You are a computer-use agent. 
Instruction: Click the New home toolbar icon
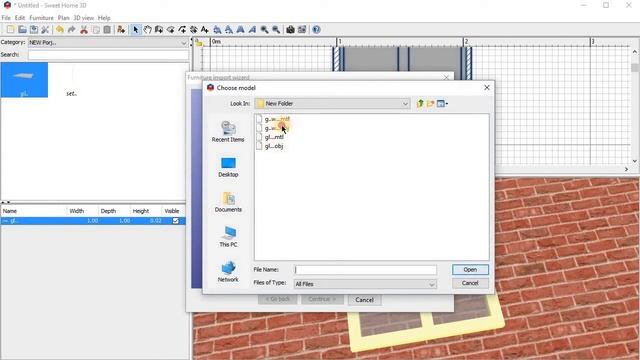coord(10,30)
